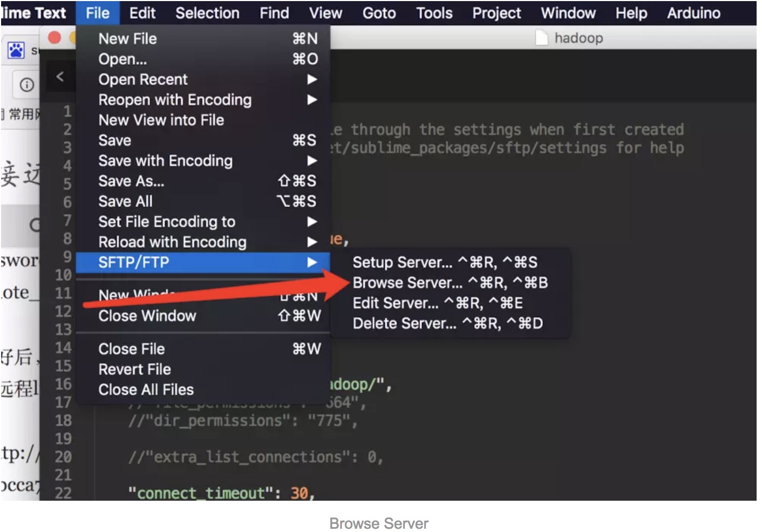Click the value 30 in code

pos(299,493)
